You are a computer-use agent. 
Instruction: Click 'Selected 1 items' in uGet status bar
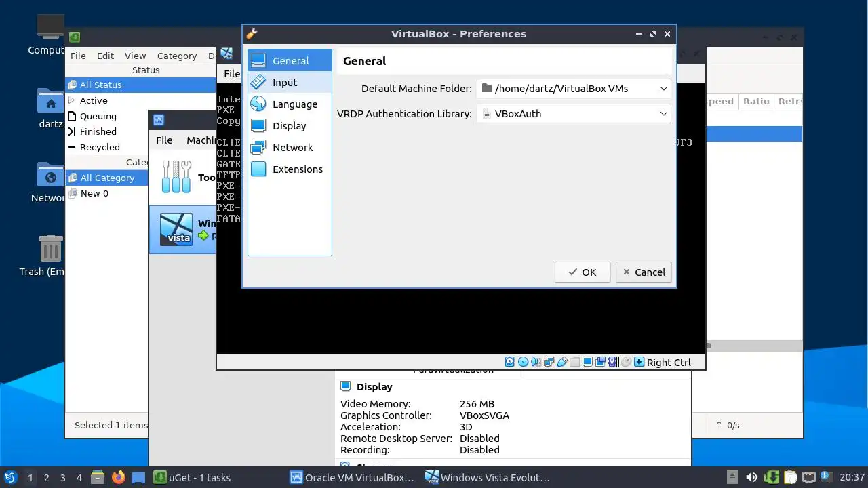pos(111,425)
